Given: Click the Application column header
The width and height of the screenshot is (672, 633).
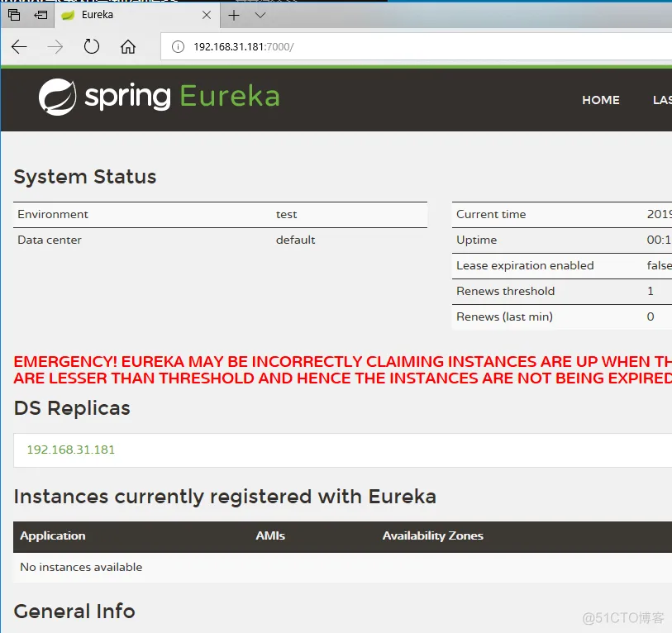Looking at the screenshot, I should click(53, 535).
